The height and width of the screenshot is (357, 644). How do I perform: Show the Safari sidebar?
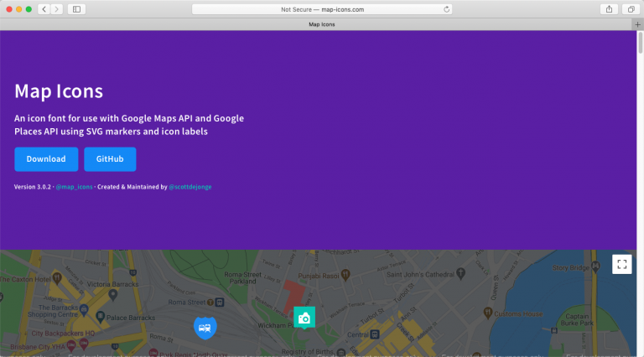coord(76,9)
